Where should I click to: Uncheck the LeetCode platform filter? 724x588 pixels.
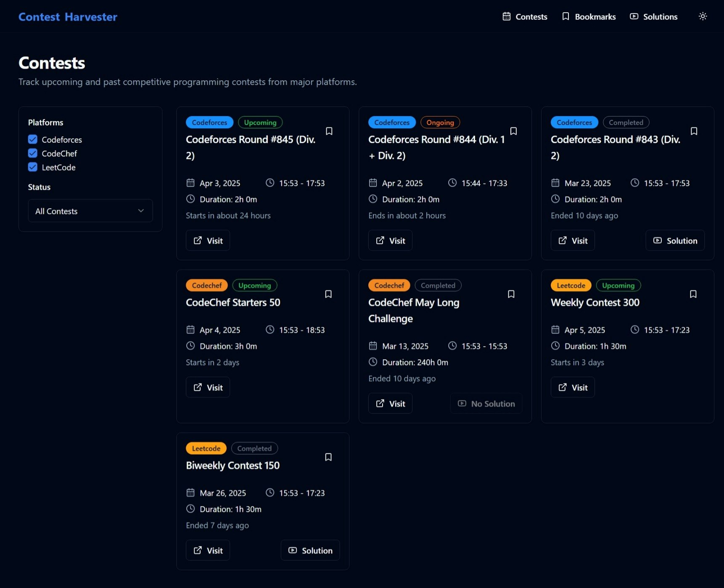click(x=33, y=167)
